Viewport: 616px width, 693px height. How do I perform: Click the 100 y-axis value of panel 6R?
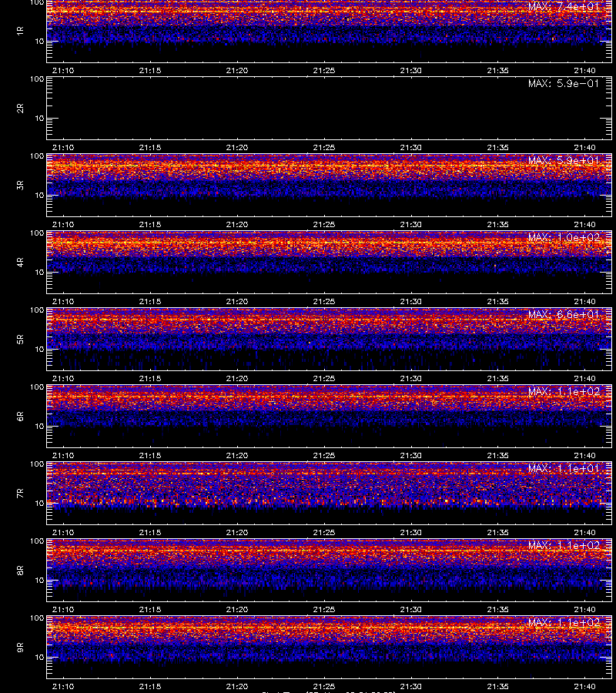tap(37, 387)
